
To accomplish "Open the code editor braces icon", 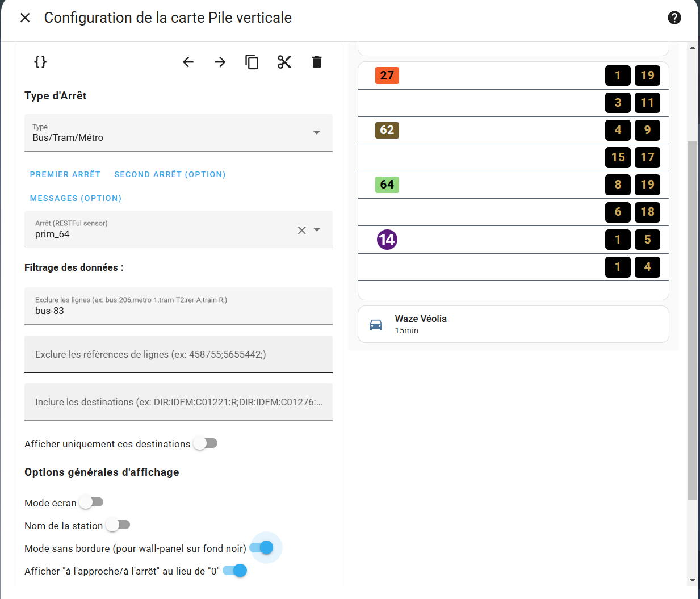I will pyautogui.click(x=40, y=62).
